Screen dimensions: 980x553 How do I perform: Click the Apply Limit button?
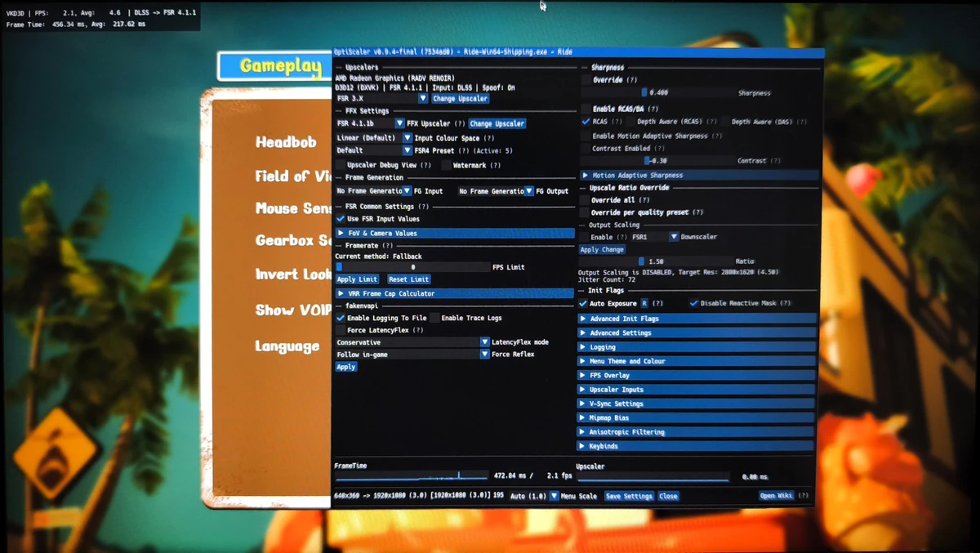click(x=357, y=279)
